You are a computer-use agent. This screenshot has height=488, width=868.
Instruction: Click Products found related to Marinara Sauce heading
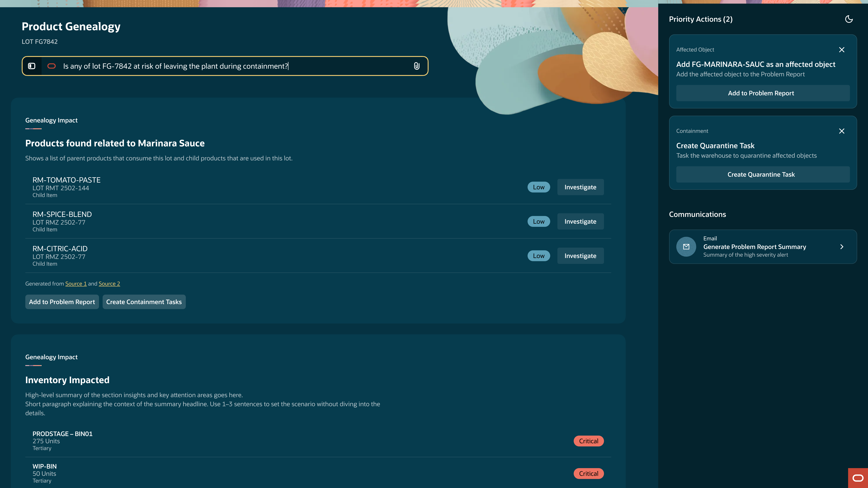coord(115,144)
